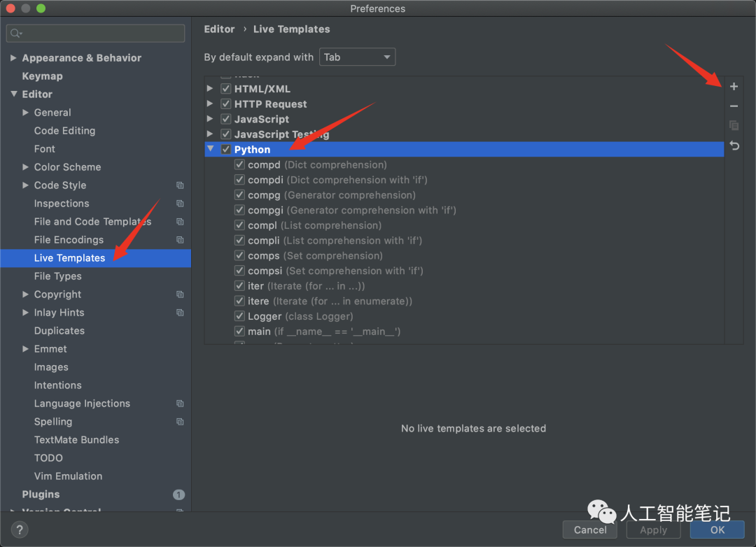Disable the compg template checkbox
Viewport: 756px width, 547px height.
239,194
